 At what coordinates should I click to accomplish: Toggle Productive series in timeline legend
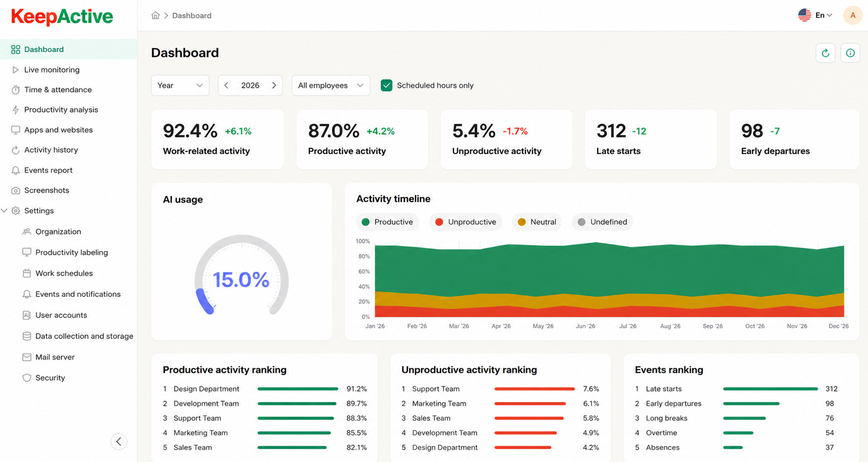click(x=388, y=222)
